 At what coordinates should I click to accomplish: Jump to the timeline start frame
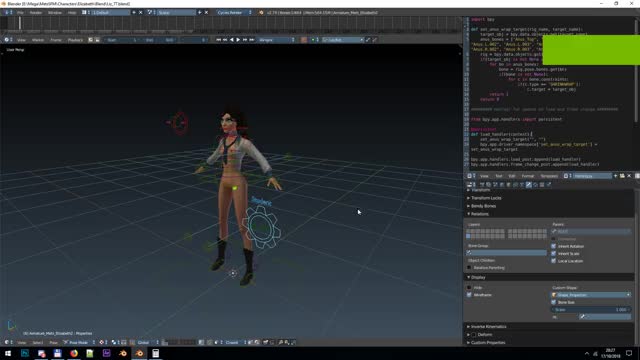pyautogui.click(x=218, y=40)
